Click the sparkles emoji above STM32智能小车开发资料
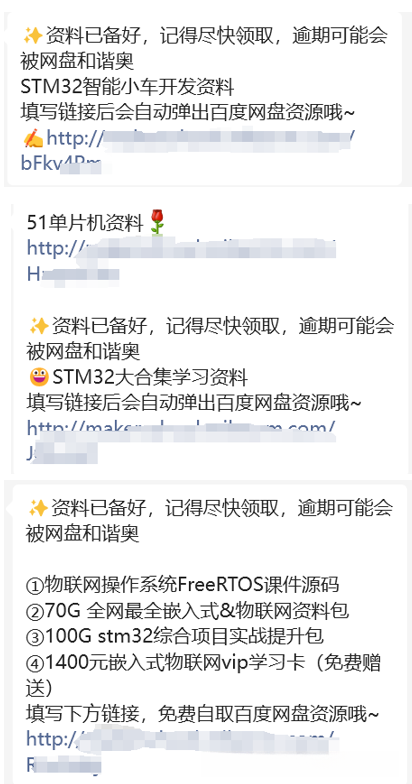Screen dimensions: 412x784 tap(32, 36)
